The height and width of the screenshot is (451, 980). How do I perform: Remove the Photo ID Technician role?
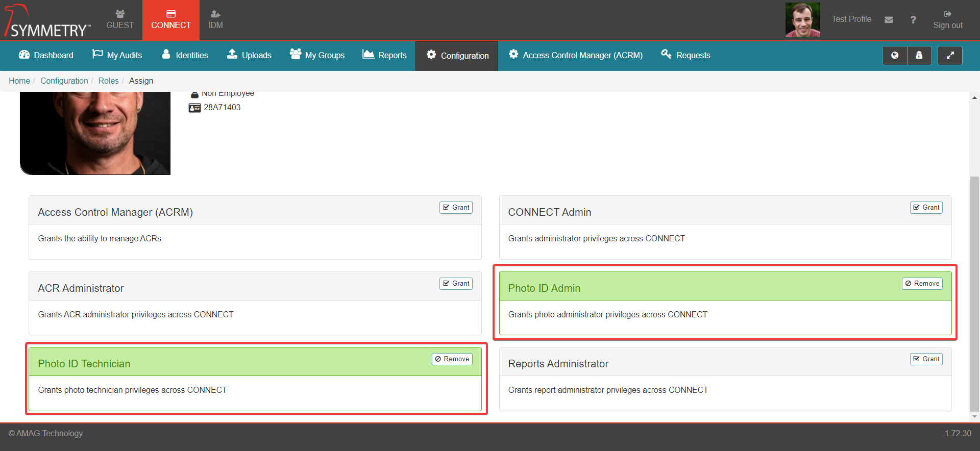point(452,359)
